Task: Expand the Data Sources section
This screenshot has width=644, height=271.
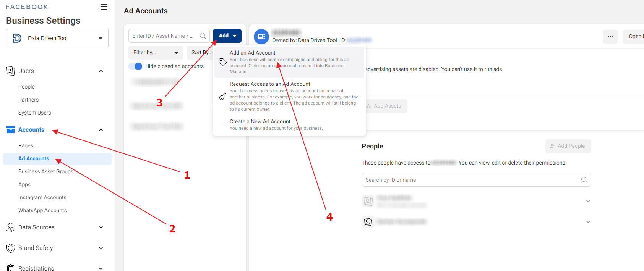Action: pyautogui.click(x=101, y=227)
